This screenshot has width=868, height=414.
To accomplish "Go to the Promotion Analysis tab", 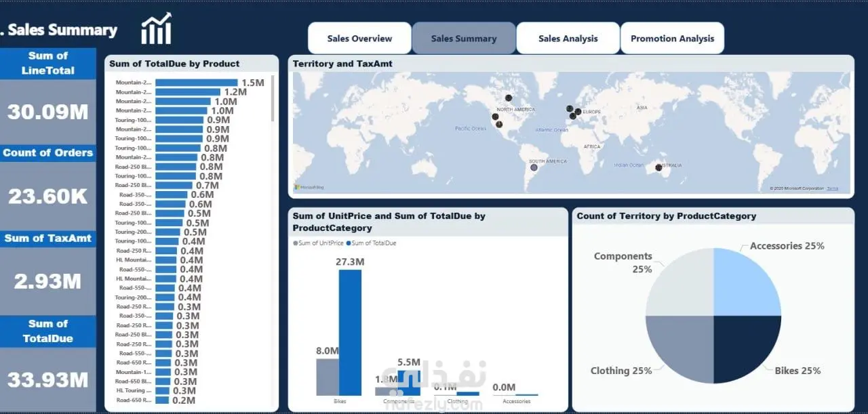I will [672, 38].
